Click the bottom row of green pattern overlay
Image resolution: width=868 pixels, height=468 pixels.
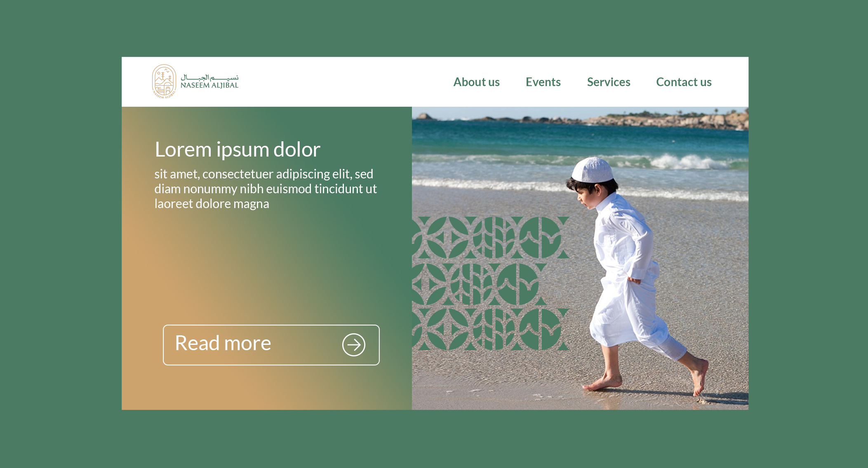coord(491,330)
